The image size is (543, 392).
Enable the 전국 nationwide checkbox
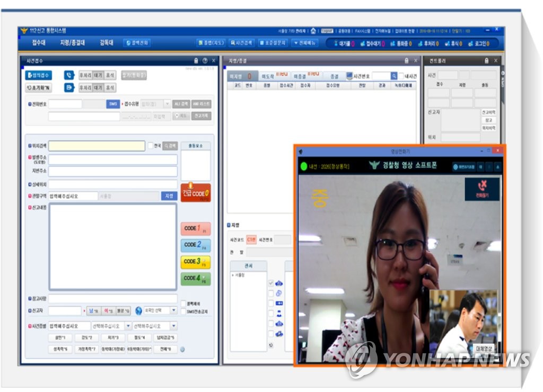(x=151, y=146)
